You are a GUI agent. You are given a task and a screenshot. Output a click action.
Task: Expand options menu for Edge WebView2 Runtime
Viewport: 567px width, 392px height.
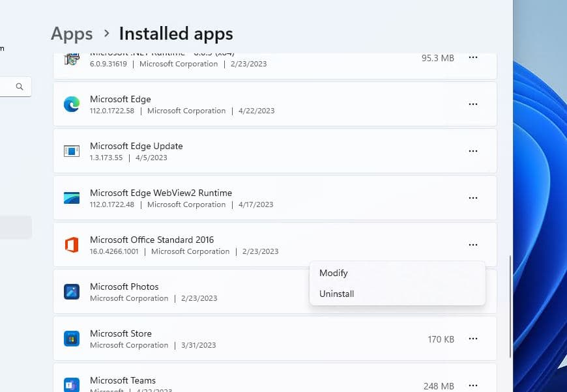[x=473, y=198]
